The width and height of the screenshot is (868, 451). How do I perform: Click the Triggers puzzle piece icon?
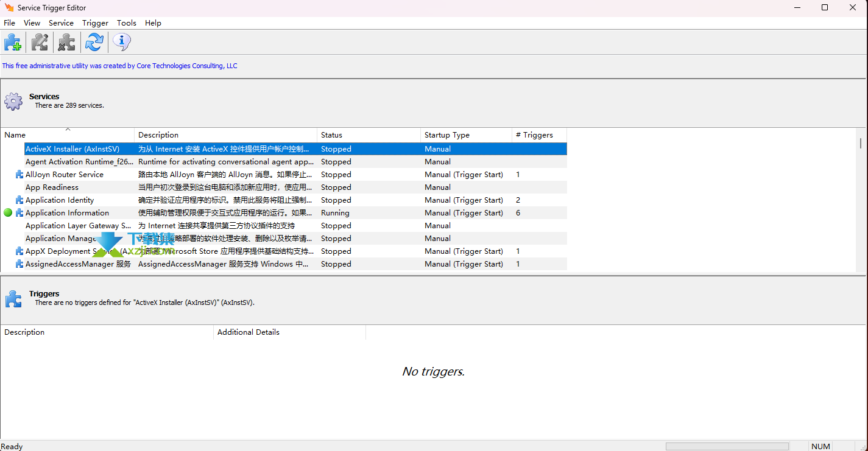[x=13, y=298]
